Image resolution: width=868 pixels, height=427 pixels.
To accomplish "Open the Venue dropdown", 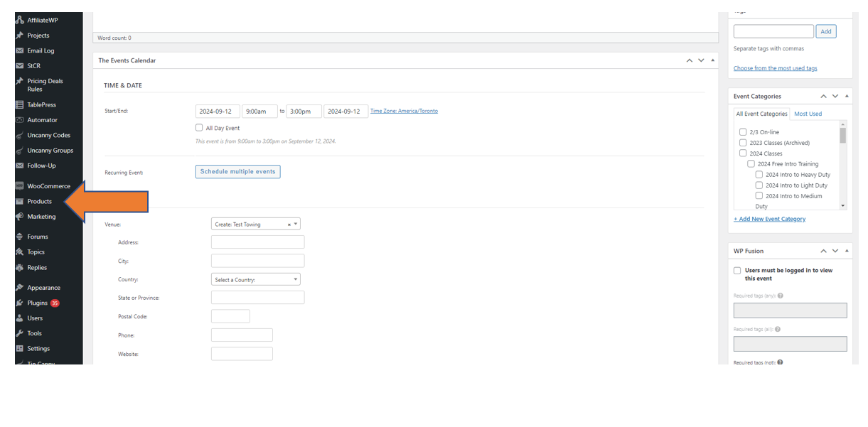I will [255, 224].
